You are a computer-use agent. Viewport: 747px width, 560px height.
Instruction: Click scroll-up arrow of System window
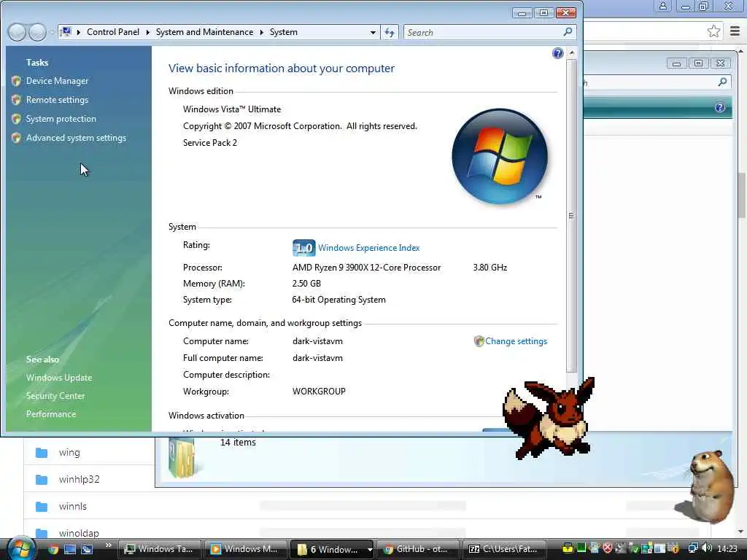point(571,52)
